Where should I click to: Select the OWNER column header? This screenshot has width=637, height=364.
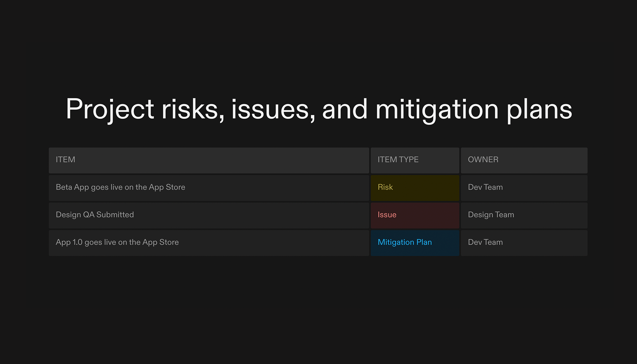click(483, 160)
